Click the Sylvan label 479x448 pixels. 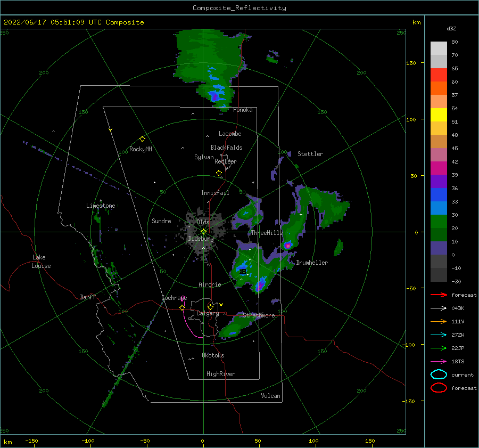click(x=204, y=157)
